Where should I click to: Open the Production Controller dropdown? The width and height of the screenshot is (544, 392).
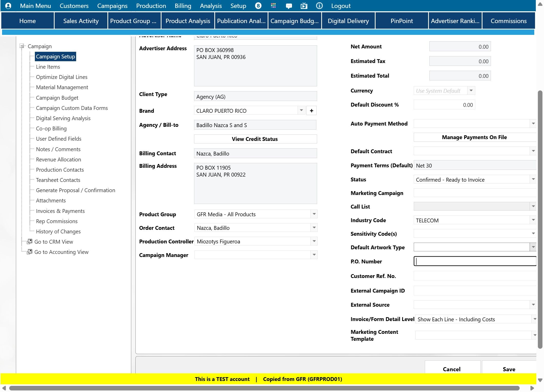point(314,241)
